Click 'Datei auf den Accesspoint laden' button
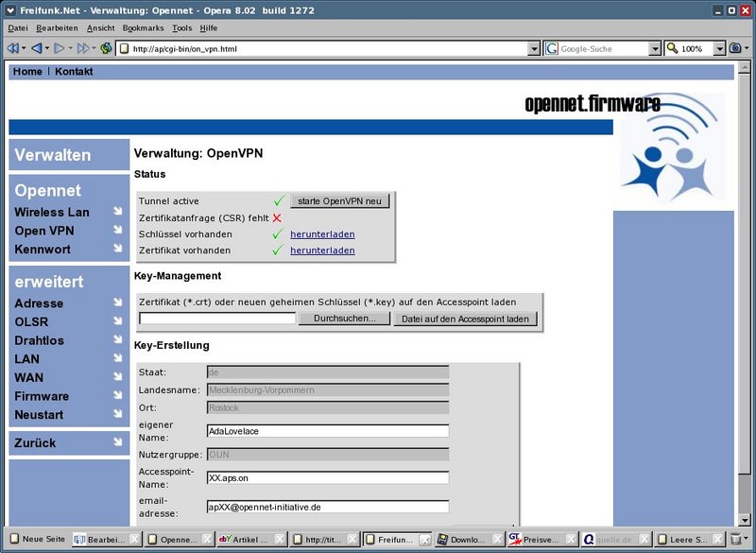The image size is (756, 553). point(465,319)
